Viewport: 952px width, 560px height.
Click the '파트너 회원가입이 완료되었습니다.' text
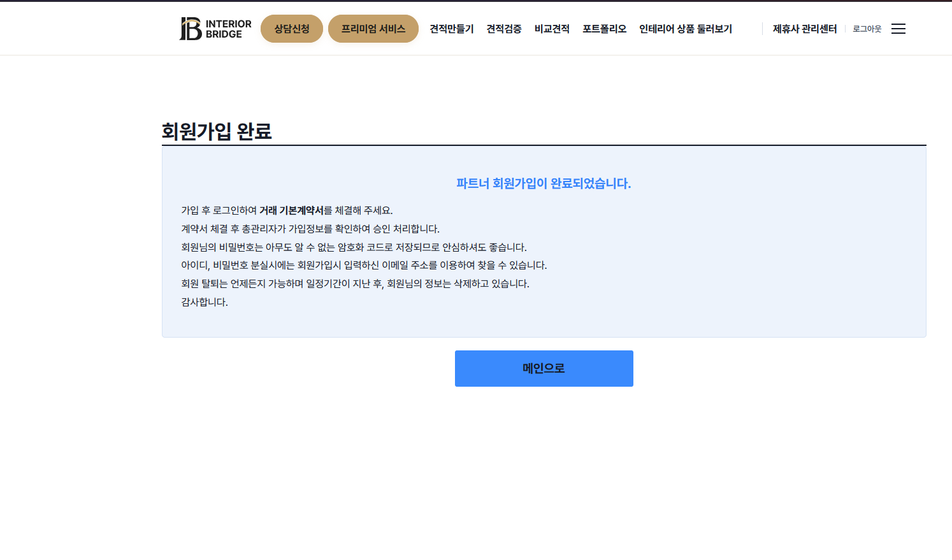click(x=544, y=183)
